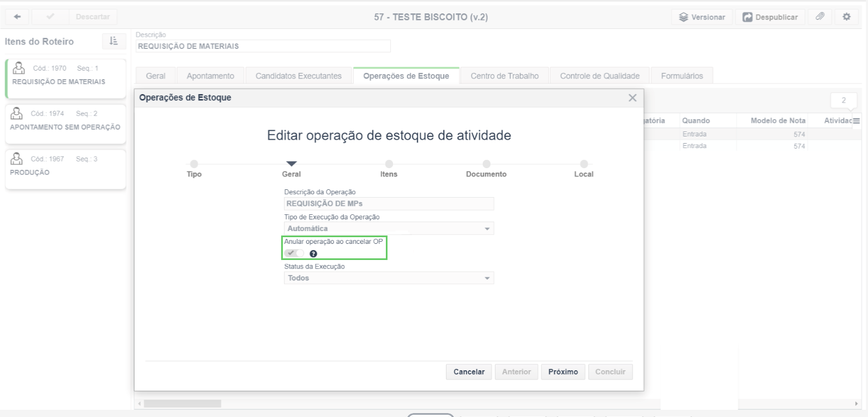Click second row 574 value
Image resolution: width=868 pixels, height=417 pixels.
tap(800, 146)
